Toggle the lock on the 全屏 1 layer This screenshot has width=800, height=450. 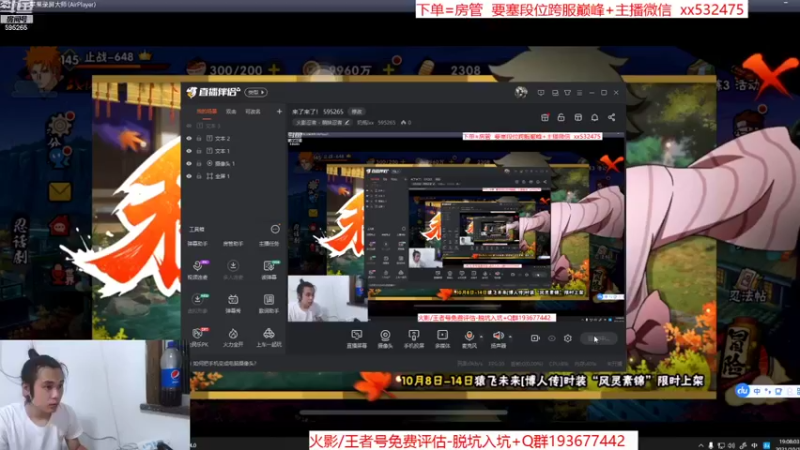pos(199,176)
